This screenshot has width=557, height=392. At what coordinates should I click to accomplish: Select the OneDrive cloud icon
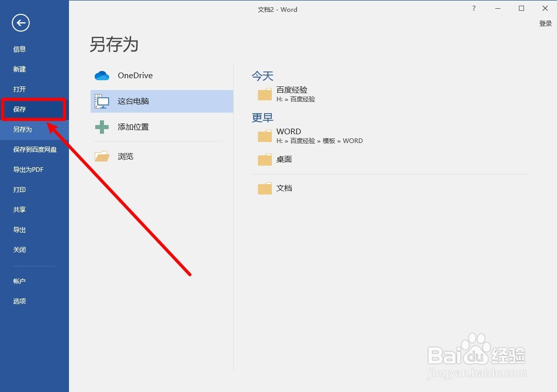click(x=102, y=75)
